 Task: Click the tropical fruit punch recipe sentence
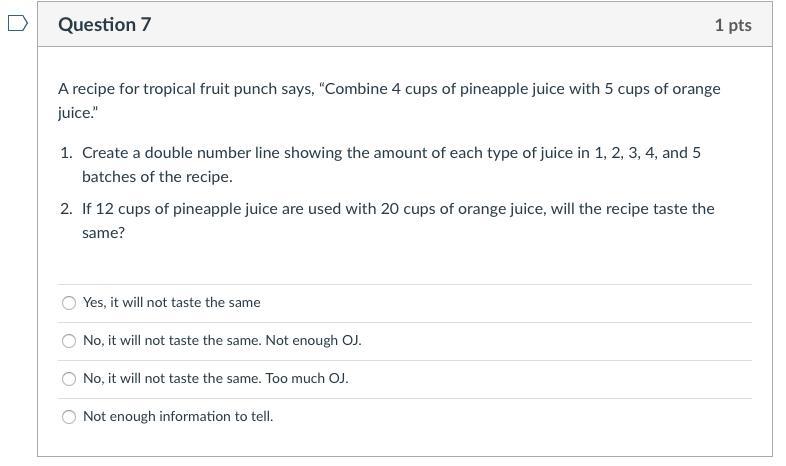coord(388,89)
